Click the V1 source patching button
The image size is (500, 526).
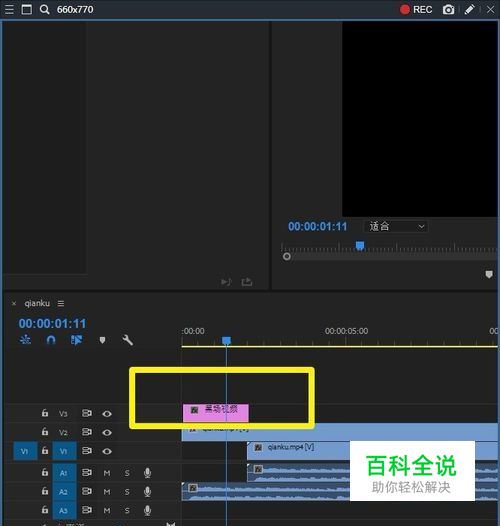pos(25,451)
